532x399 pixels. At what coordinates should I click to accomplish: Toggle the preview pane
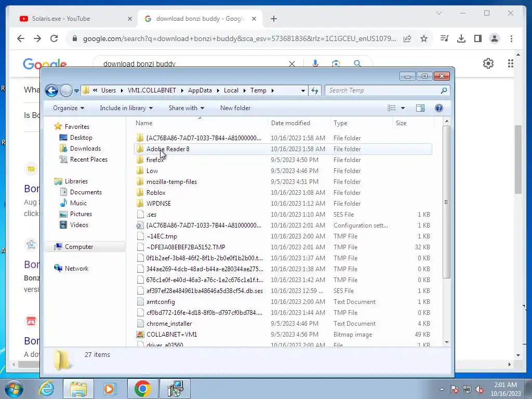click(x=420, y=108)
